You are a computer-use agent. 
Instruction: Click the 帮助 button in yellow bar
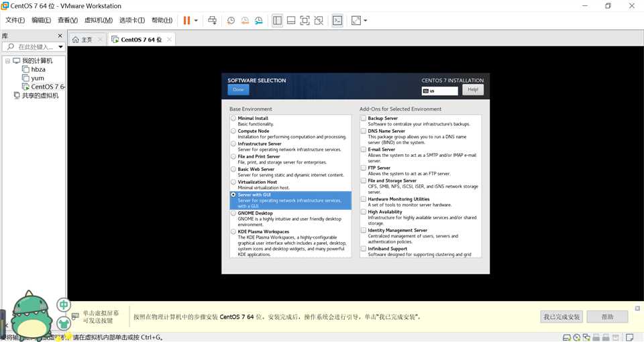pyautogui.click(x=608, y=317)
